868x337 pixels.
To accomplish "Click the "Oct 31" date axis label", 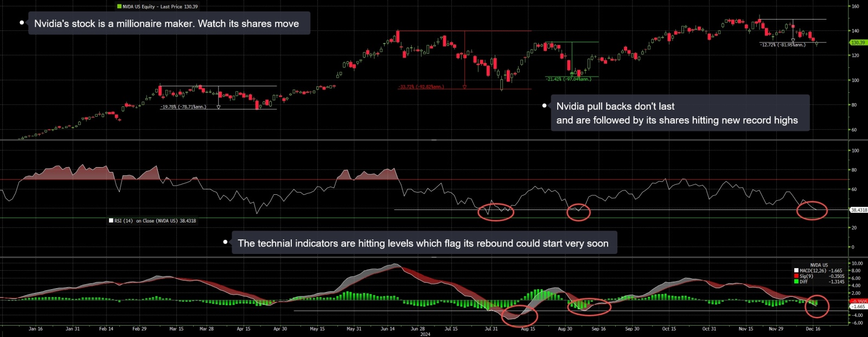I will point(710,329).
